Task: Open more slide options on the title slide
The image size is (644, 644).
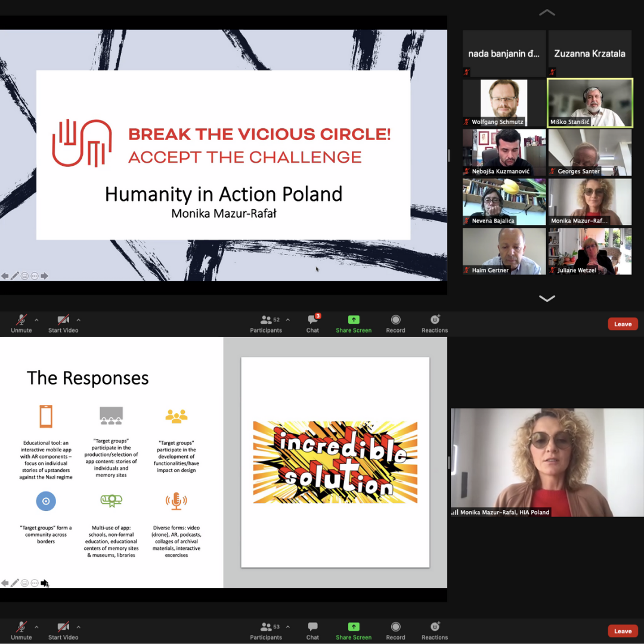Action: click(x=35, y=276)
